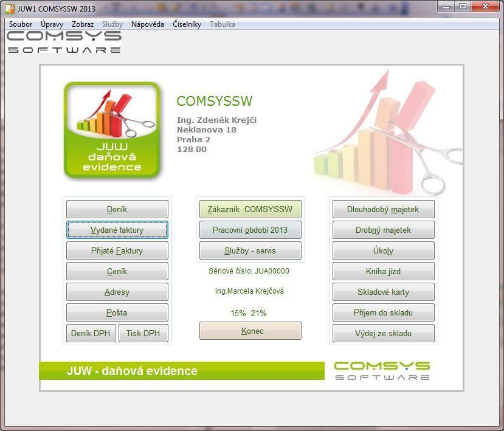
Task: Click the Ing. Zdeněk Krejčí name text
Action: pos(216,120)
